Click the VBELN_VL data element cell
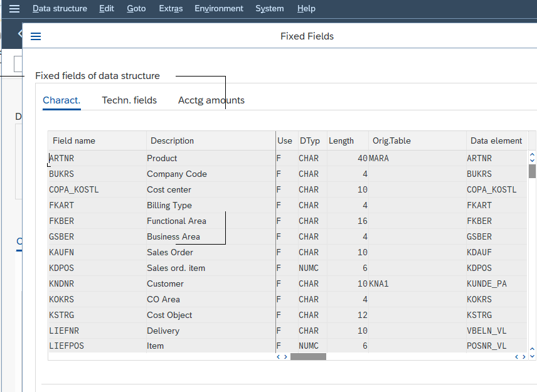537x392 pixels. (497, 331)
